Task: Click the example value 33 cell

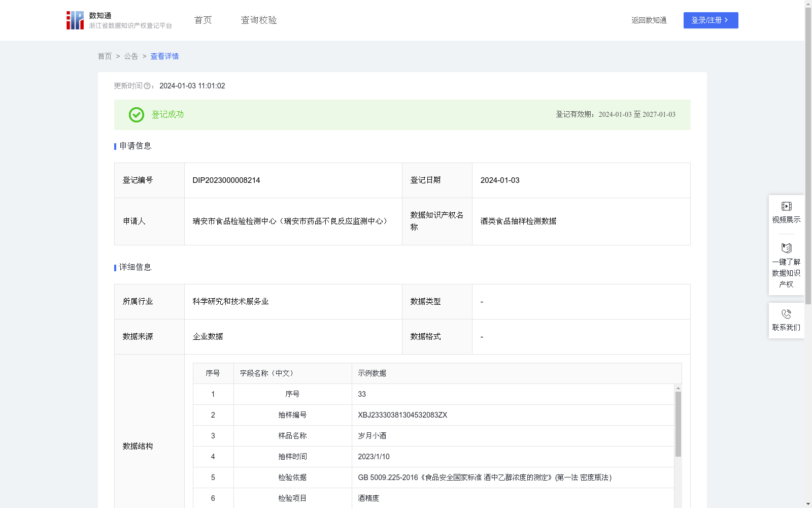Action: (513, 394)
